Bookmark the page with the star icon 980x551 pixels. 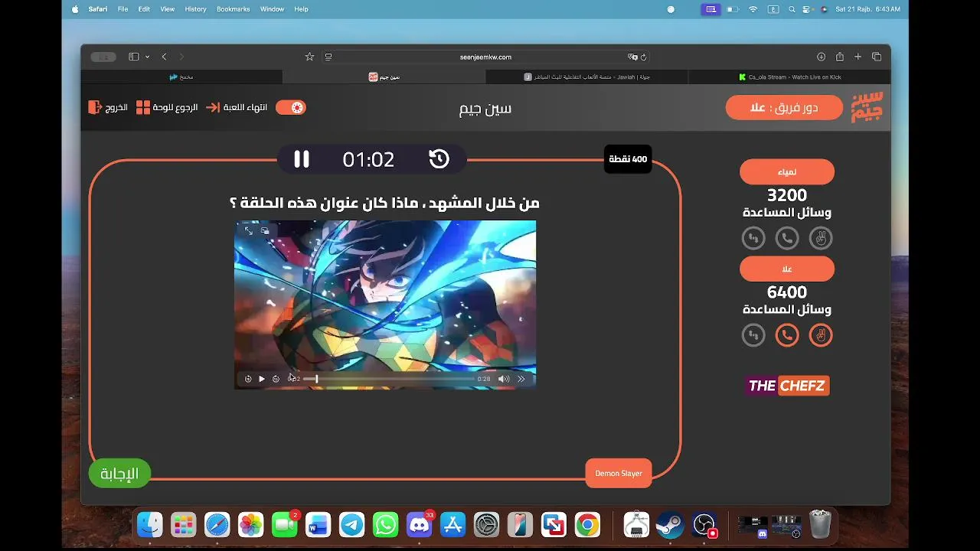click(309, 57)
